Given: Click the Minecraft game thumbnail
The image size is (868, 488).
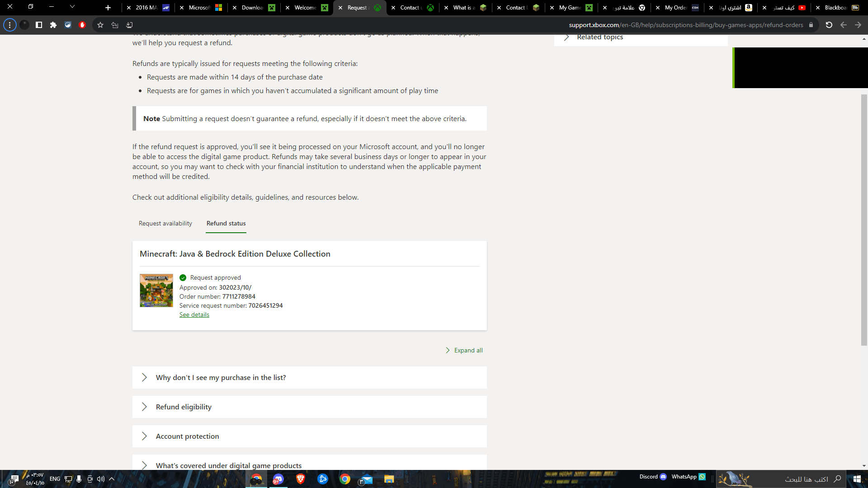Looking at the screenshot, I should tap(156, 291).
